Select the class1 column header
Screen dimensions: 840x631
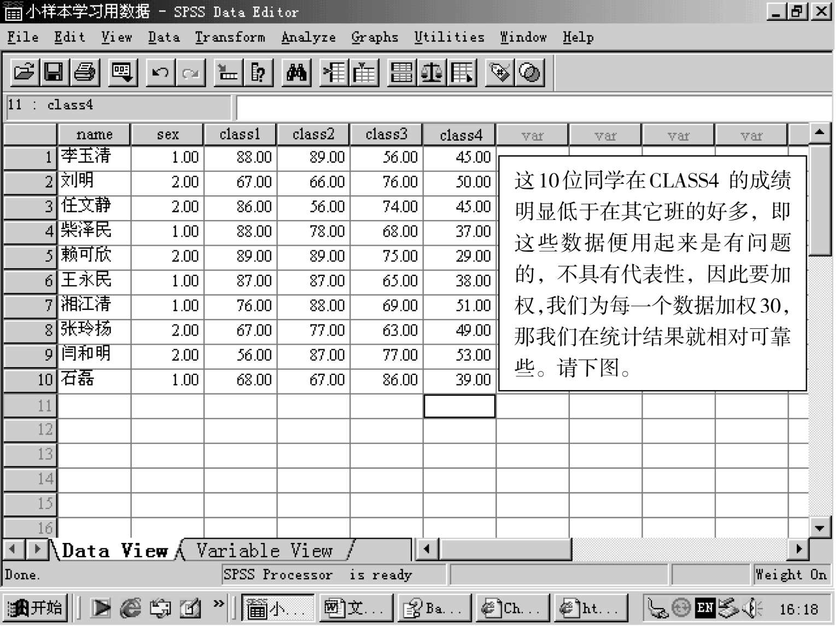pyautogui.click(x=240, y=135)
